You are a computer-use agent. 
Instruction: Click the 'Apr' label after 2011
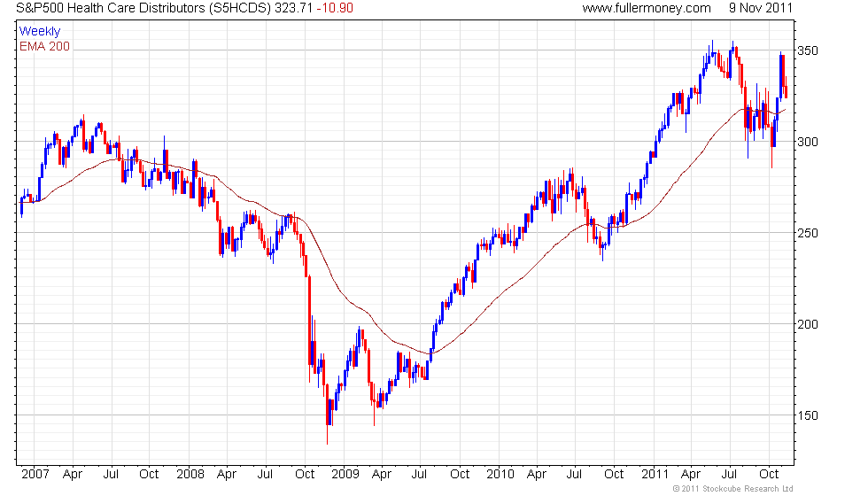coord(691,475)
